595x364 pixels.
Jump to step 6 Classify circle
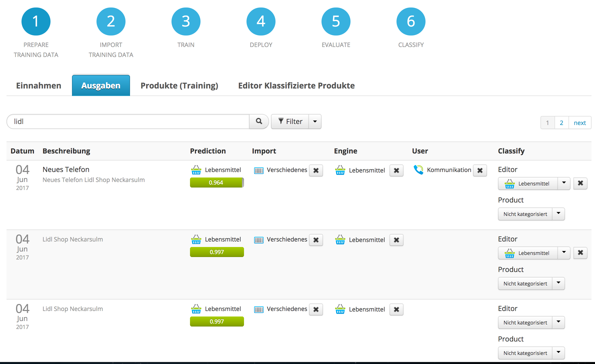pyautogui.click(x=411, y=21)
